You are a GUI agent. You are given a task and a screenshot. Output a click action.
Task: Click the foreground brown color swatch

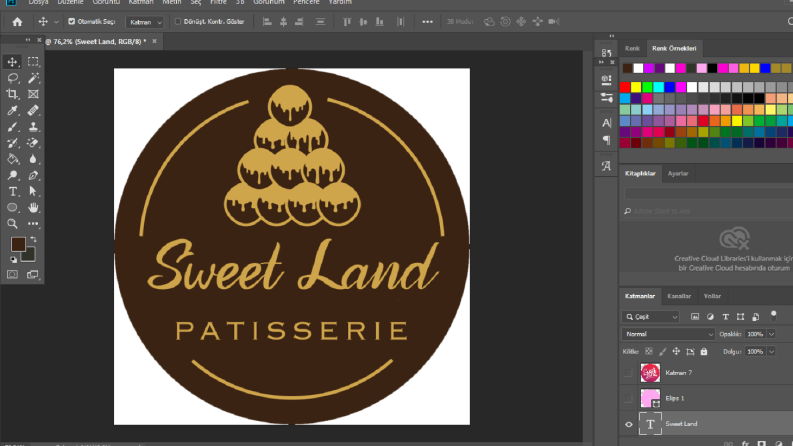(x=17, y=243)
